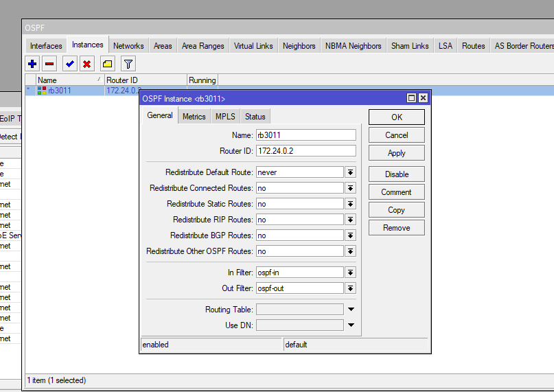Open the Redistribute BGP Routes dropdown
The image size is (554, 392).
350,235
